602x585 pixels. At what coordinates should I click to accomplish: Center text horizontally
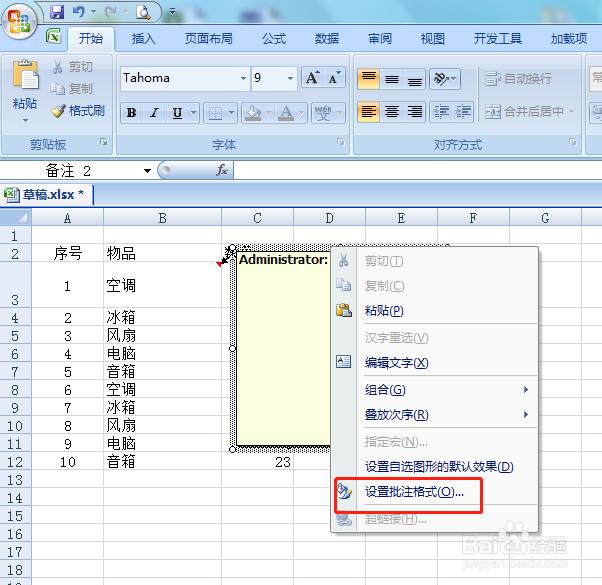tap(392, 112)
